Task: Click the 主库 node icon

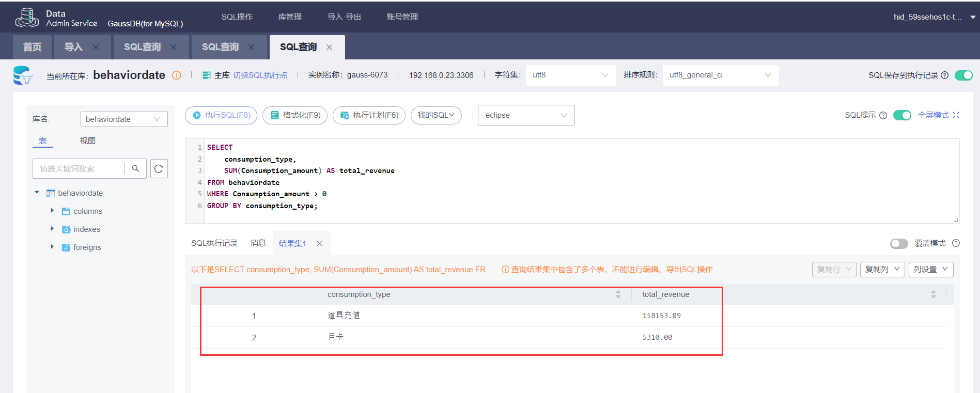Action: [x=207, y=75]
